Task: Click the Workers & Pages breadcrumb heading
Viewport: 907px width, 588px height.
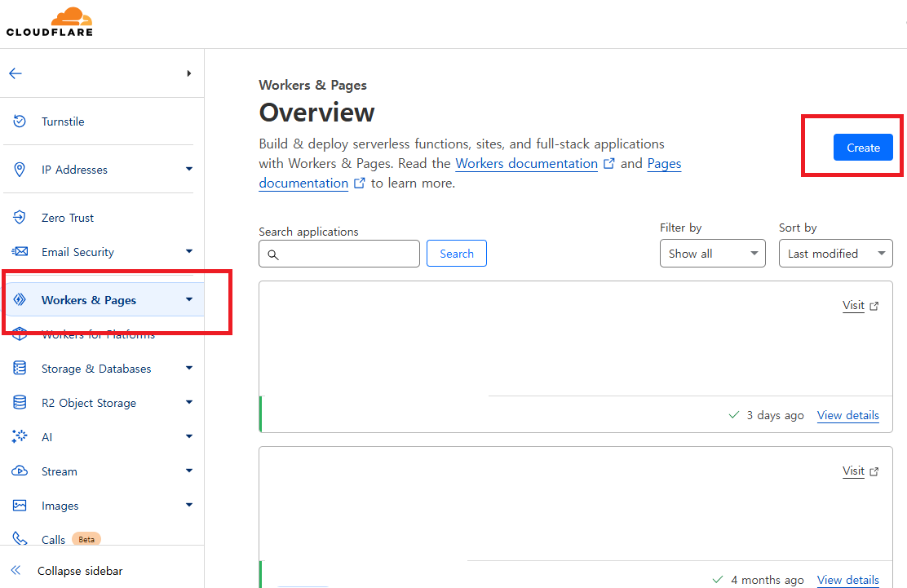Action: point(313,85)
